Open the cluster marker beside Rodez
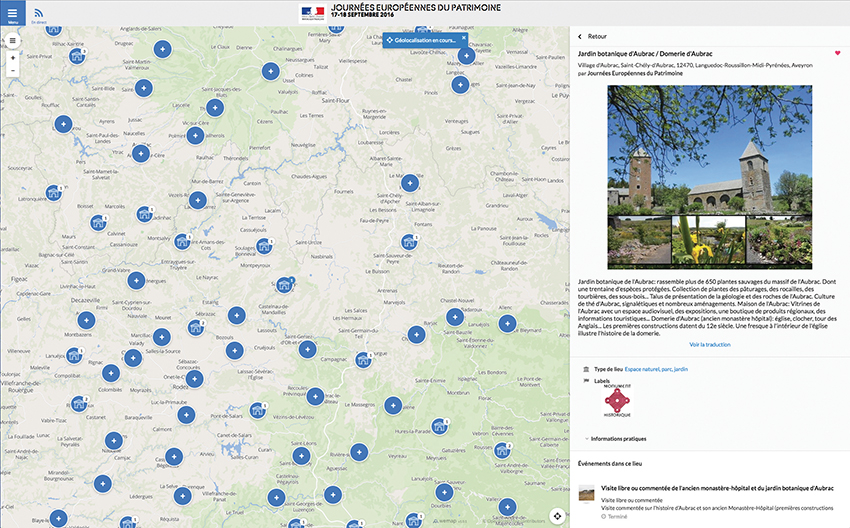Viewport: 850px width, 528px height. click(194, 379)
